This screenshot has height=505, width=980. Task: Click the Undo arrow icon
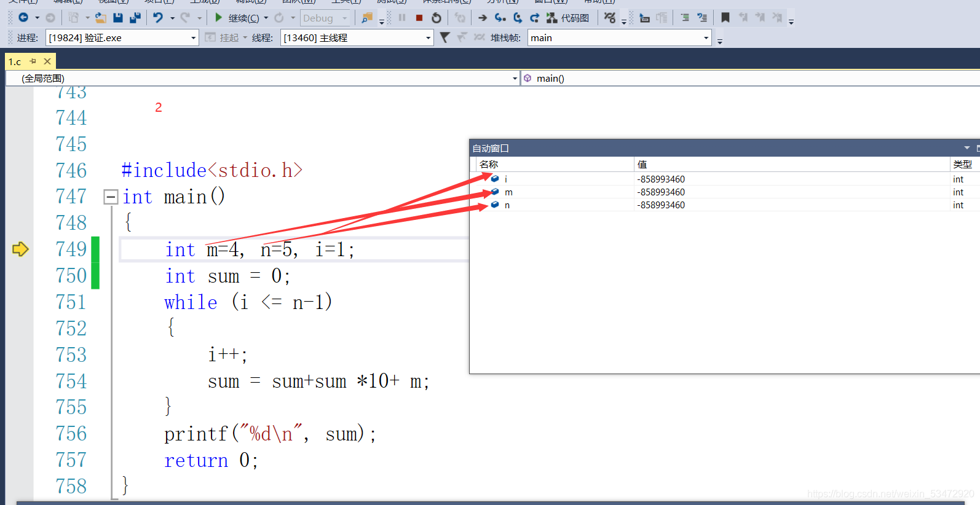coord(158,18)
